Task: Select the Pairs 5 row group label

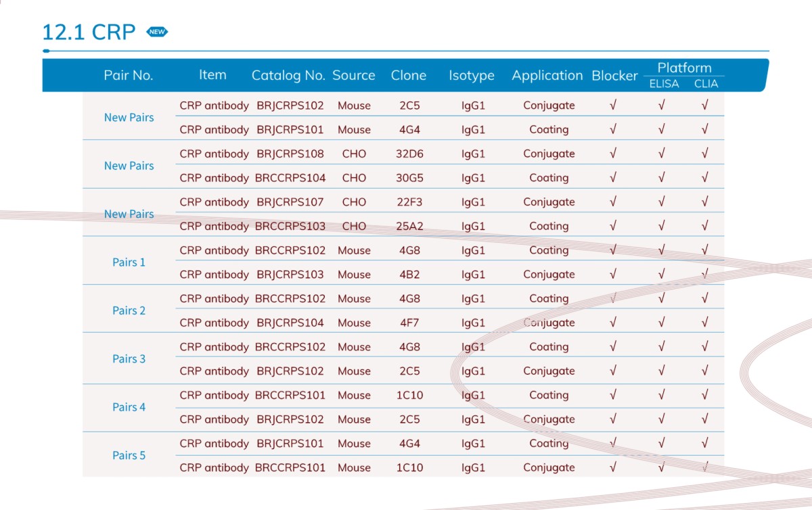Action: (x=129, y=456)
